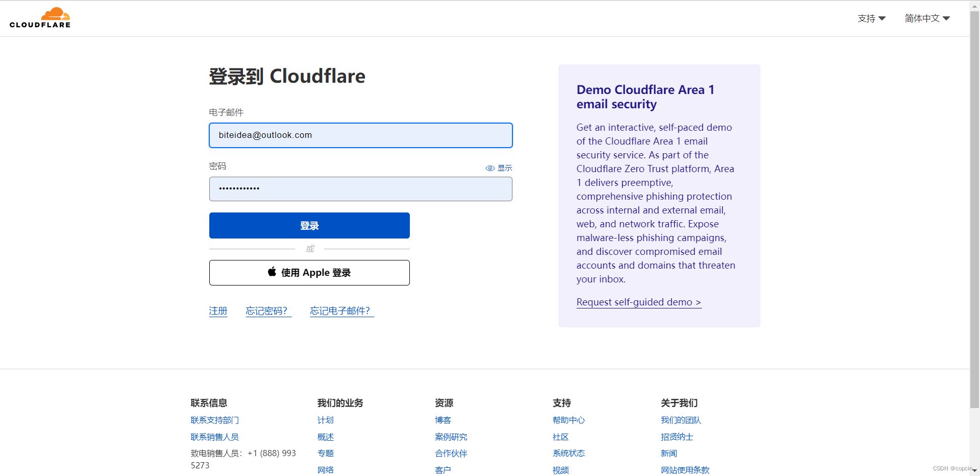This screenshot has width=980, height=476.
Task: Open 系统状态 footer link
Action: click(x=569, y=454)
